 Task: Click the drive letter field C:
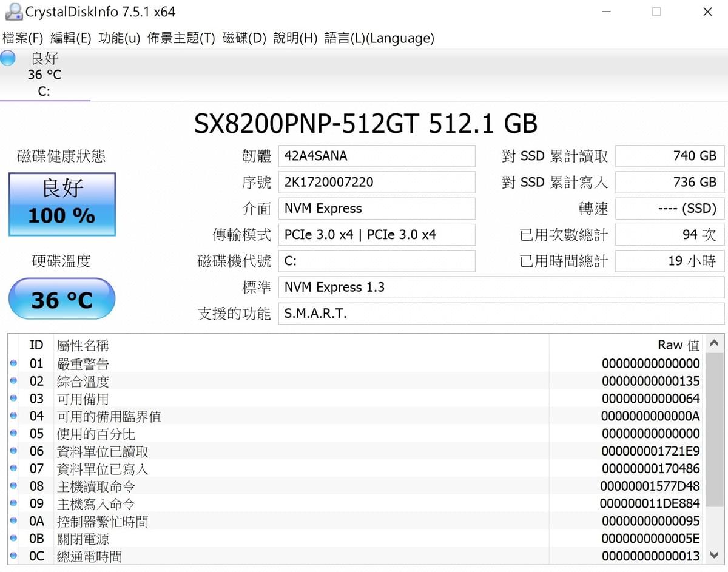pos(377,261)
